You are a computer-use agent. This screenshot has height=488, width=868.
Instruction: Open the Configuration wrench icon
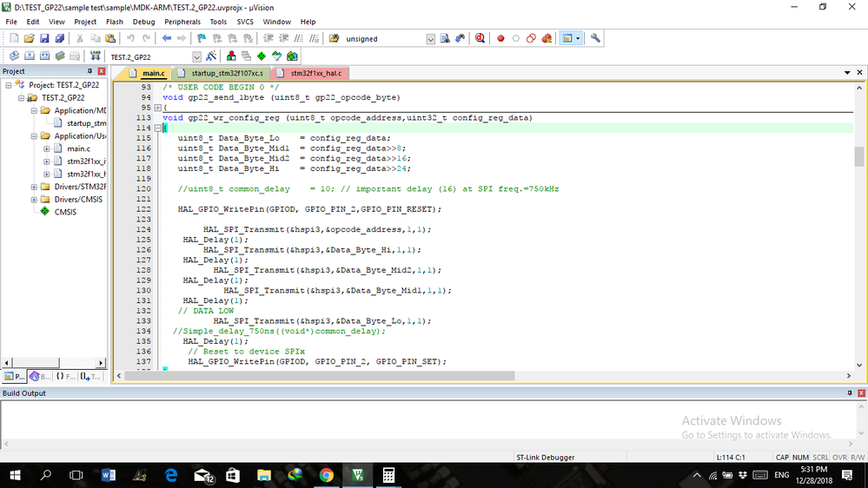click(x=595, y=38)
